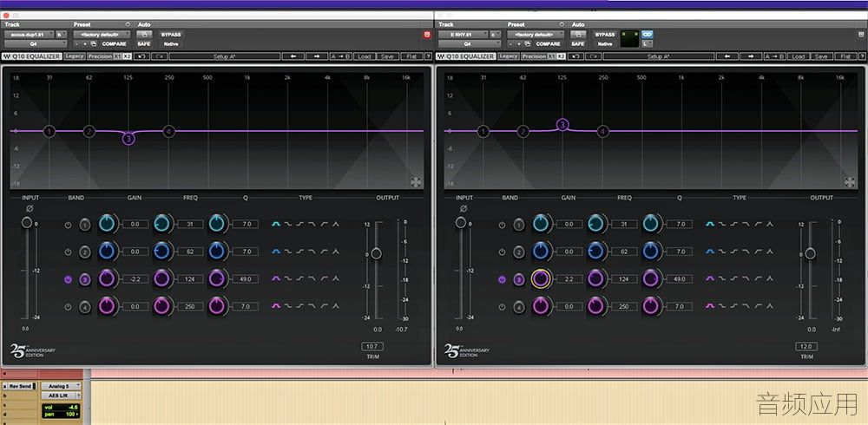Enable band 4 power in left EQ
This screenshot has width=868, height=425.
pos(68,306)
